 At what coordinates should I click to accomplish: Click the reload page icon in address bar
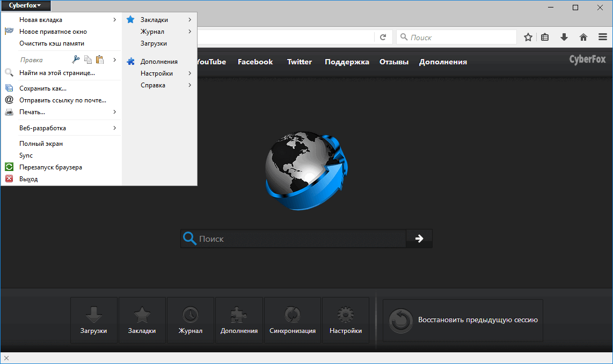pos(383,37)
